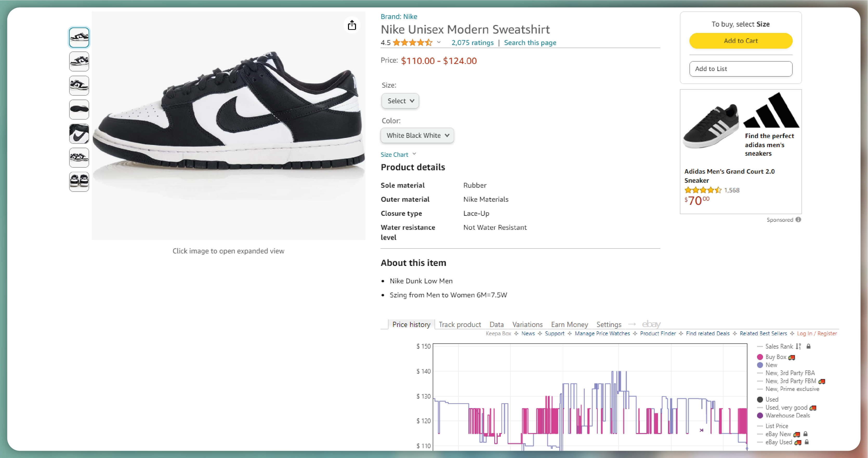Select the close-up swoosh thumbnail
Screen dimensions: 868x458
click(x=79, y=133)
